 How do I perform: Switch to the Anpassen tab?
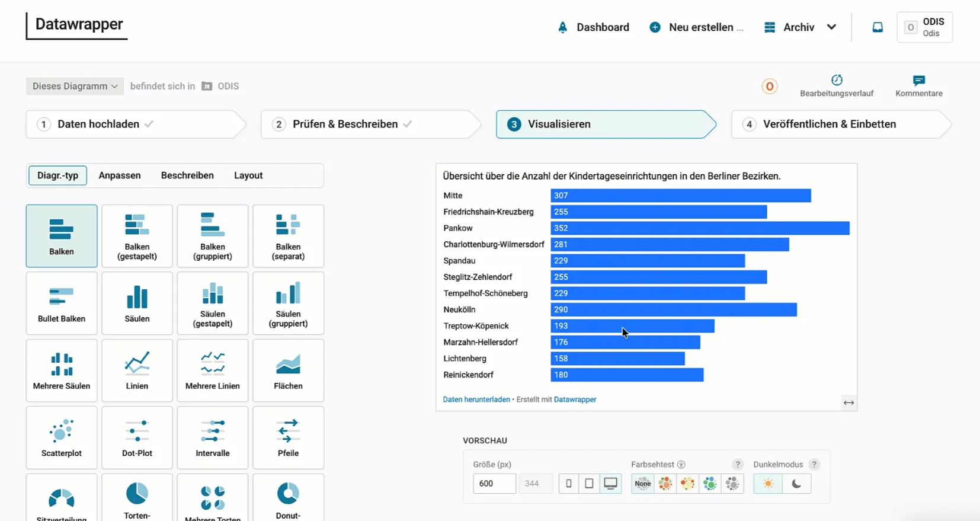pyautogui.click(x=120, y=175)
